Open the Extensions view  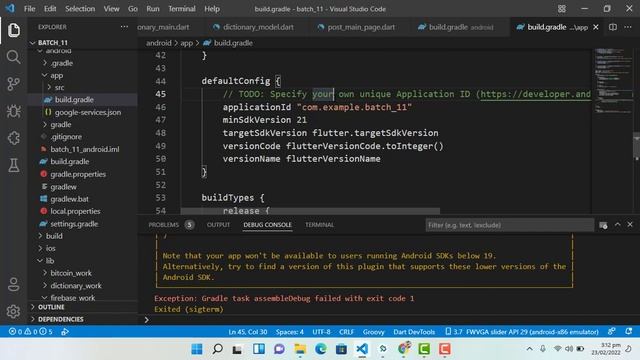[13, 138]
